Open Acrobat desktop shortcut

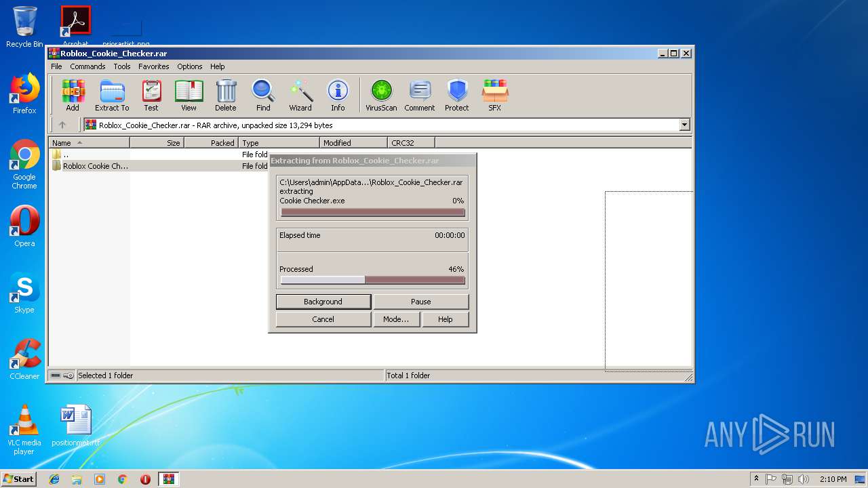(x=75, y=26)
